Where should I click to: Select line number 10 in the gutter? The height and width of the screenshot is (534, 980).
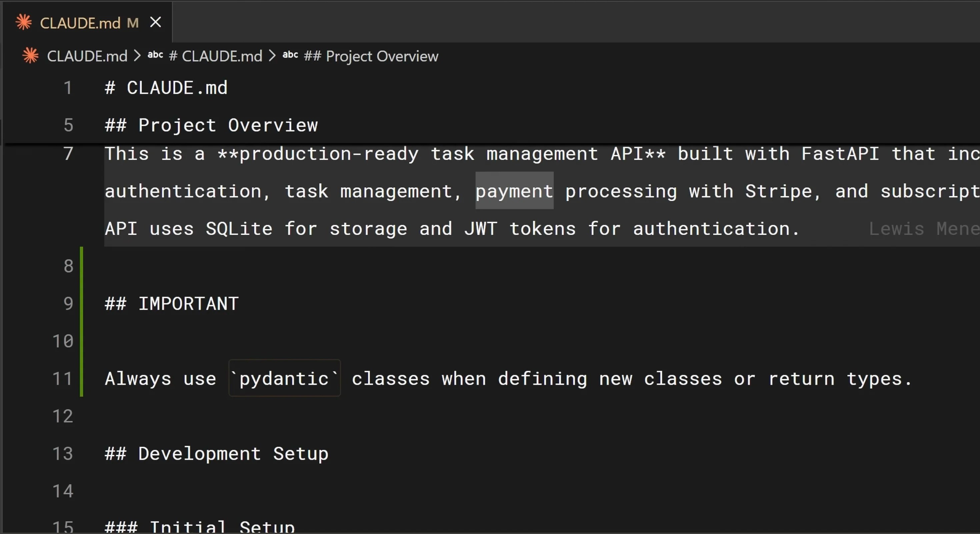pos(63,341)
